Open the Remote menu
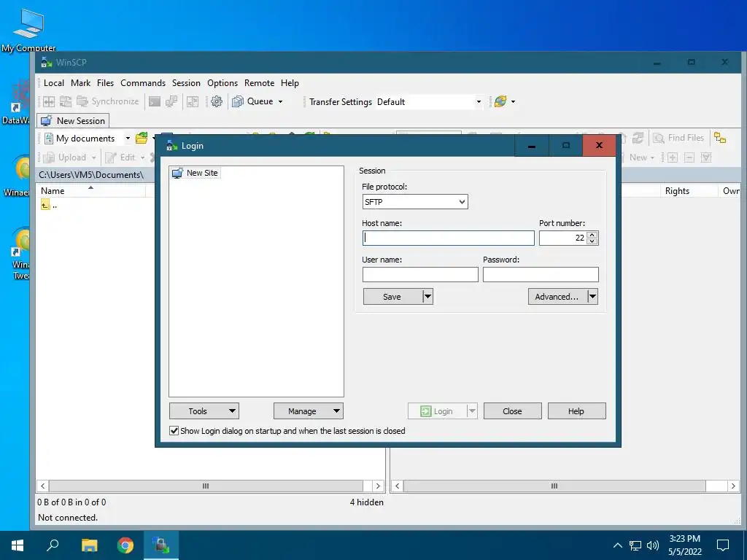This screenshot has width=747, height=560. pos(259,83)
